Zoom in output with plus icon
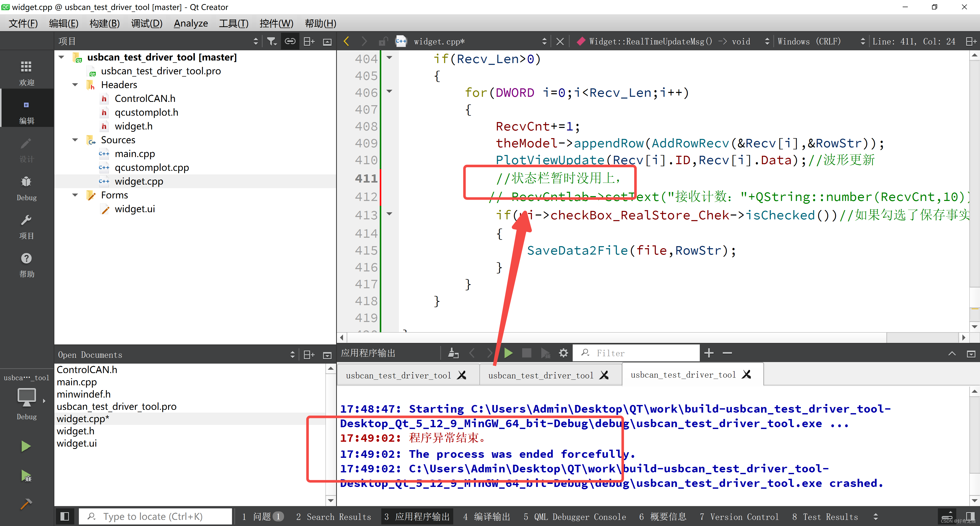The width and height of the screenshot is (980, 526). tap(708, 353)
